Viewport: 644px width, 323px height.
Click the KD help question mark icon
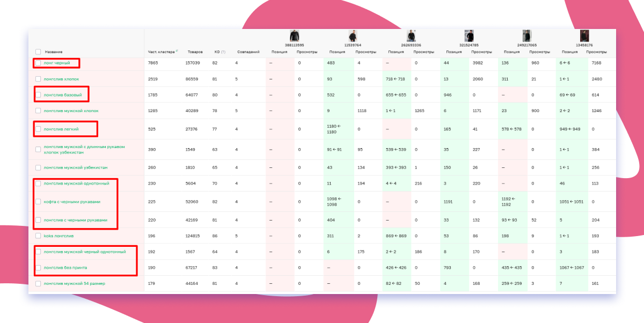(x=223, y=52)
